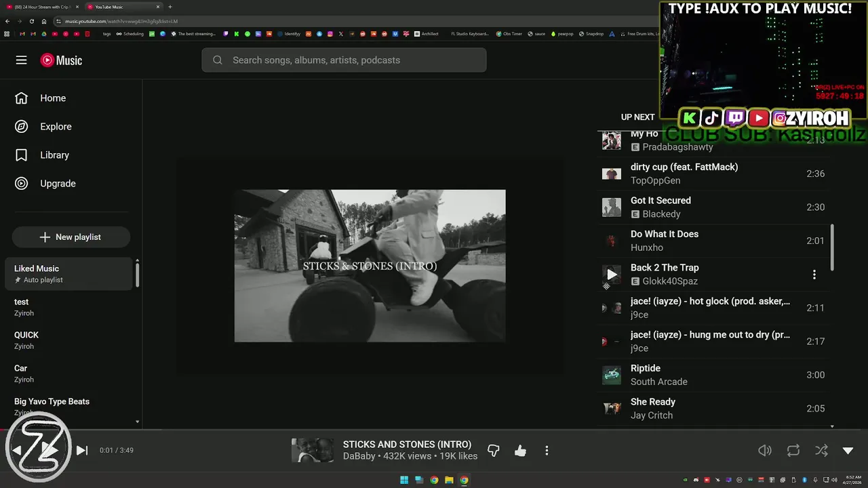Play Do What It Does from queue
Screen dimensions: 868x488
pyautogui.click(x=714, y=241)
